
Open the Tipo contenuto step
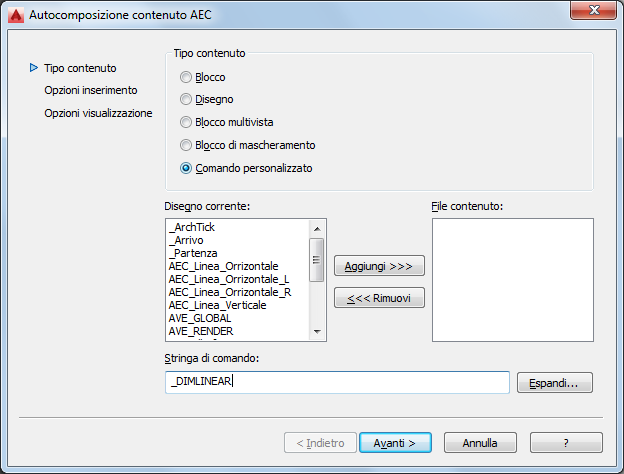(80, 68)
